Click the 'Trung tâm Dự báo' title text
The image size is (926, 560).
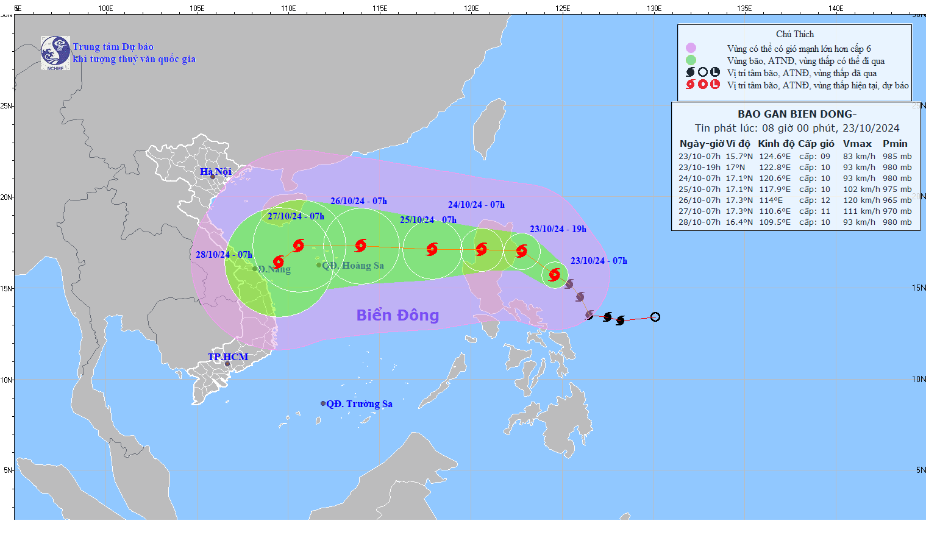pos(113,47)
